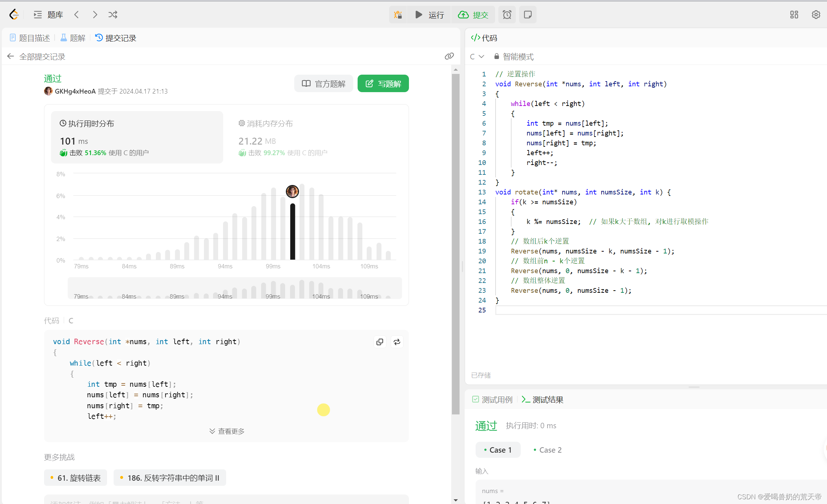Click the highlighted black 101ms bar
Image resolution: width=827 pixels, height=504 pixels.
pyautogui.click(x=292, y=232)
